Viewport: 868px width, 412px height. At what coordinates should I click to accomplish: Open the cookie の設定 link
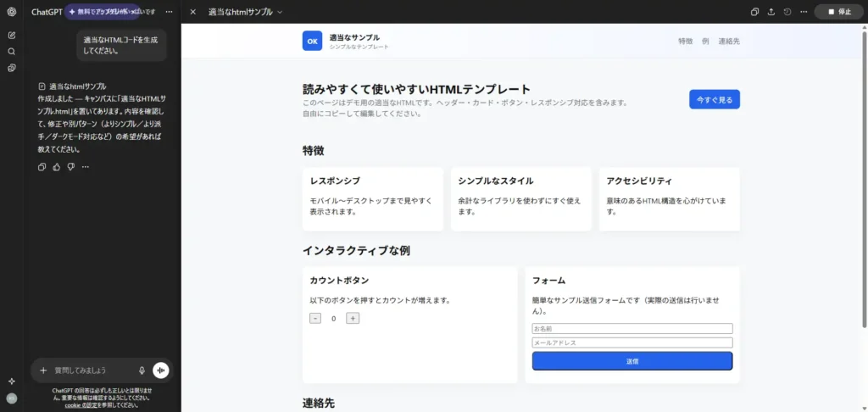81,405
